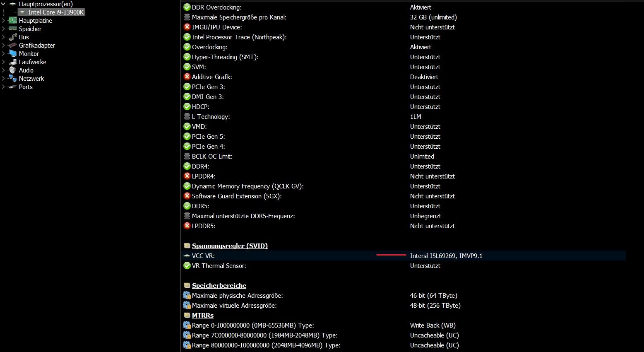Screen dimensions: 644x352
Task: Click the Speicherbereiche section heading
Action: tap(219, 286)
